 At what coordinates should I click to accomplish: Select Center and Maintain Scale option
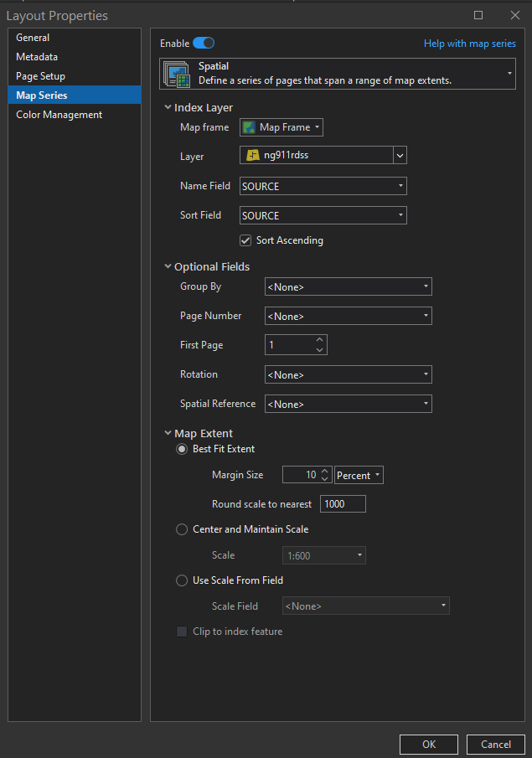pos(182,529)
